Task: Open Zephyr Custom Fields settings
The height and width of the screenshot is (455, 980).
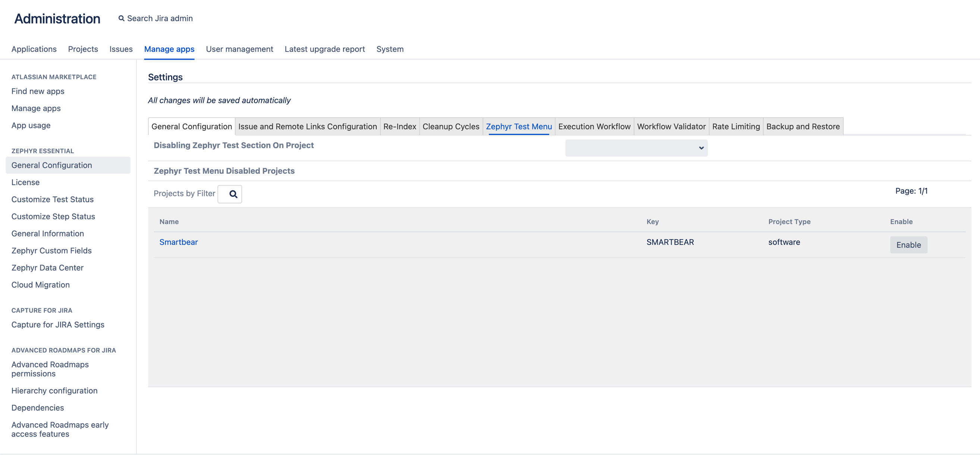Action: tap(51, 250)
